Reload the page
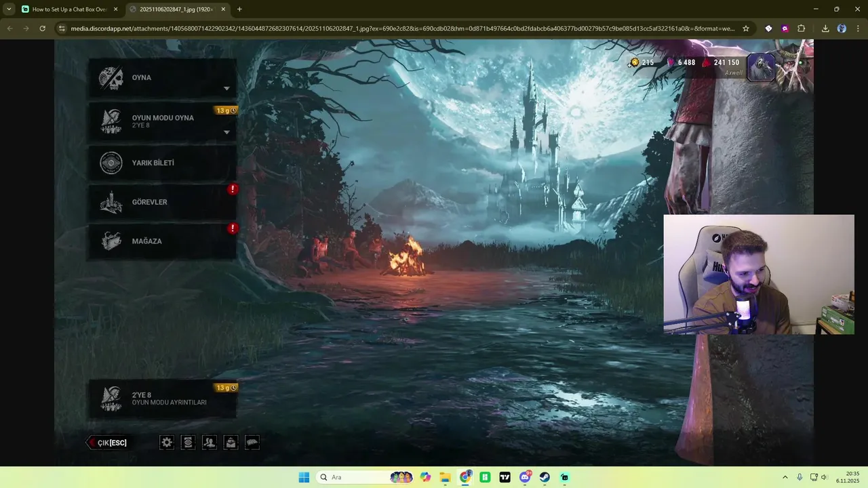This screenshot has width=868, height=488. 42,28
